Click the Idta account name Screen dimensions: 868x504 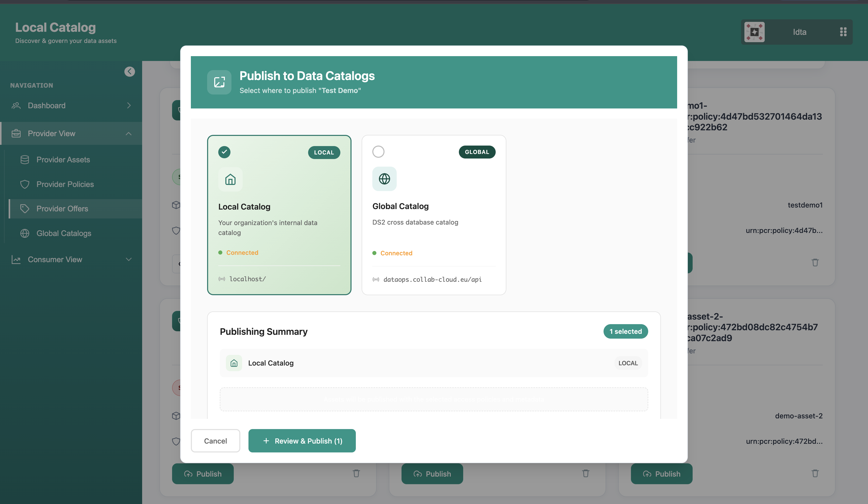(x=799, y=32)
